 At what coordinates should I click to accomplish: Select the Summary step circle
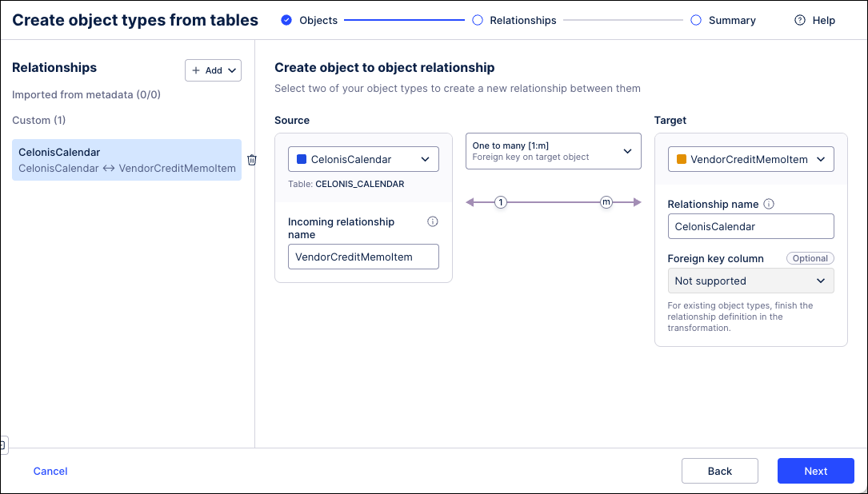point(696,20)
